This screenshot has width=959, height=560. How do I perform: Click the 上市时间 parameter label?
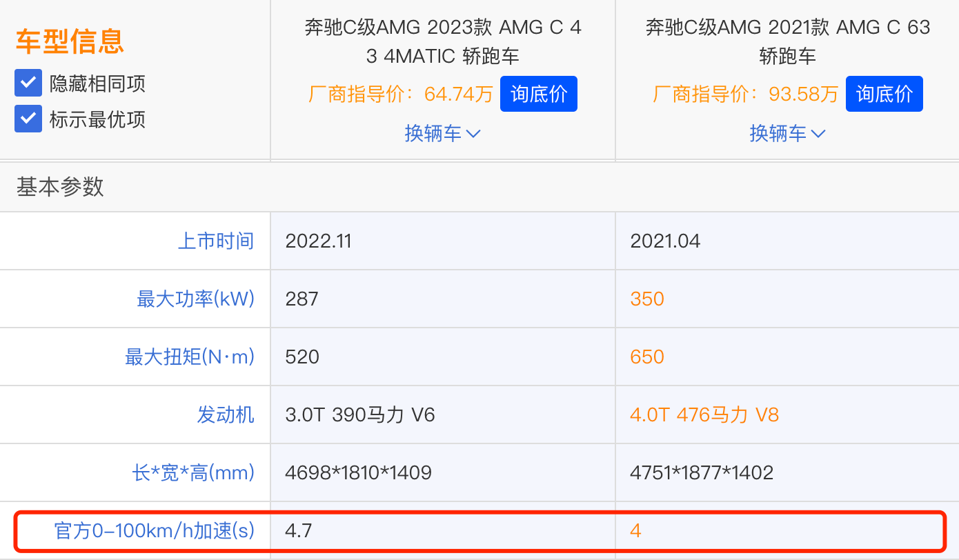216,241
